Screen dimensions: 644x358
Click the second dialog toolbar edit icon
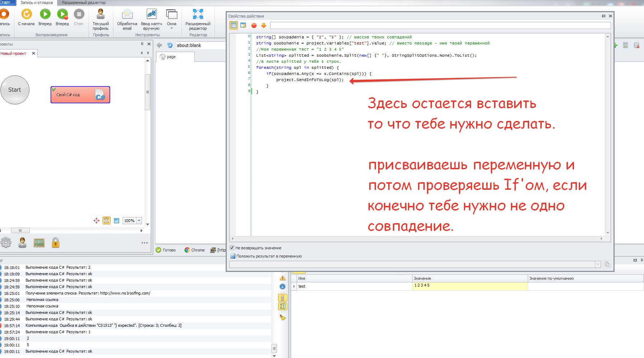(243, 25)
